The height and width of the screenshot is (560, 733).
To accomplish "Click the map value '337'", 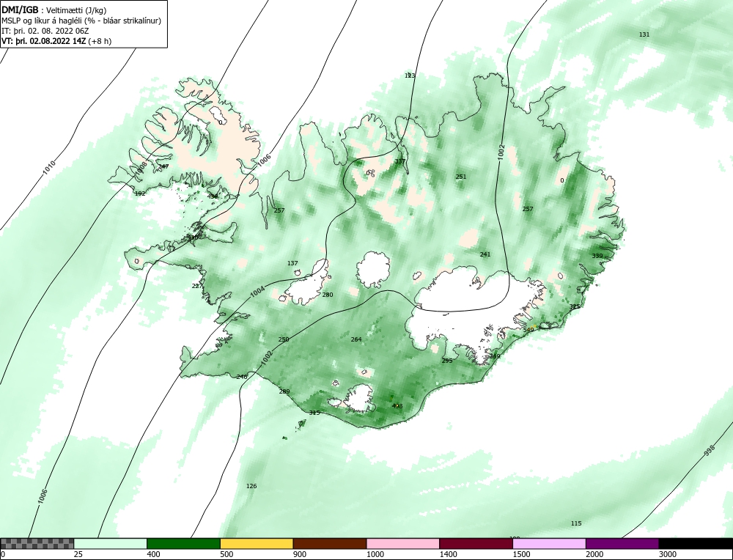I will click(400, 161).
